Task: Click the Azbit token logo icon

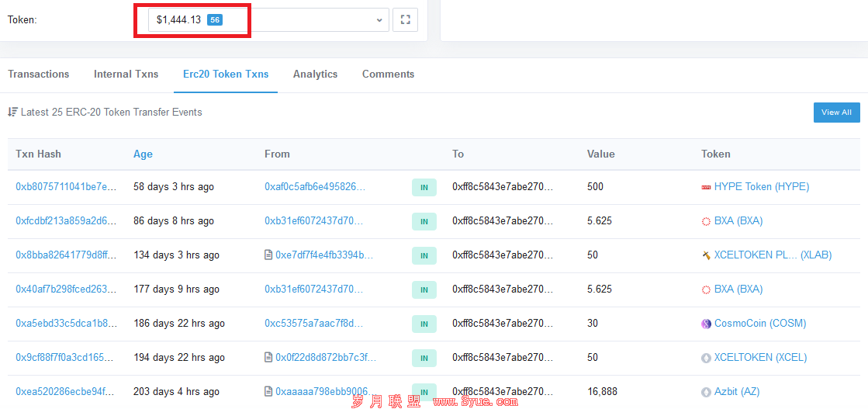Action: [706, 393]
